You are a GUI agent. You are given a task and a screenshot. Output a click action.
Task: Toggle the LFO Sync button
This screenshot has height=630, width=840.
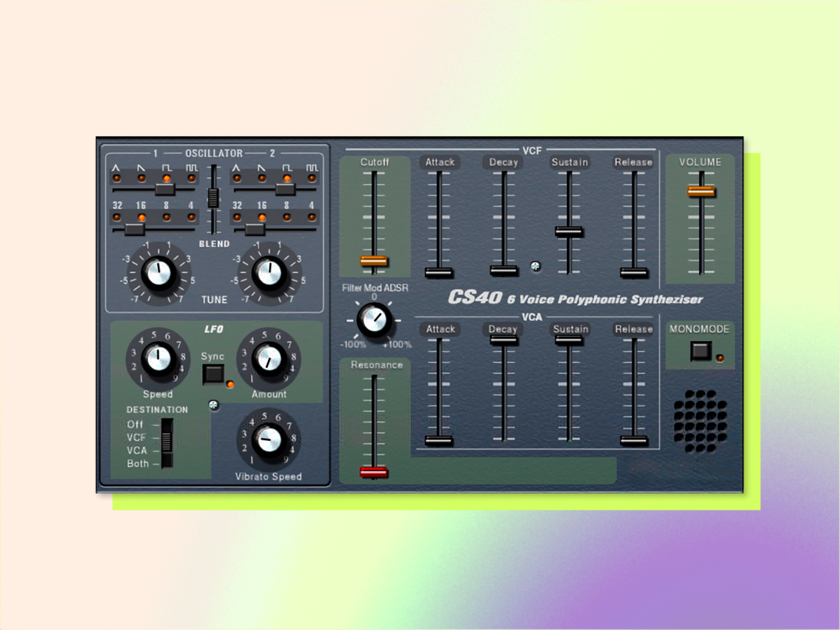click(213, 374)
